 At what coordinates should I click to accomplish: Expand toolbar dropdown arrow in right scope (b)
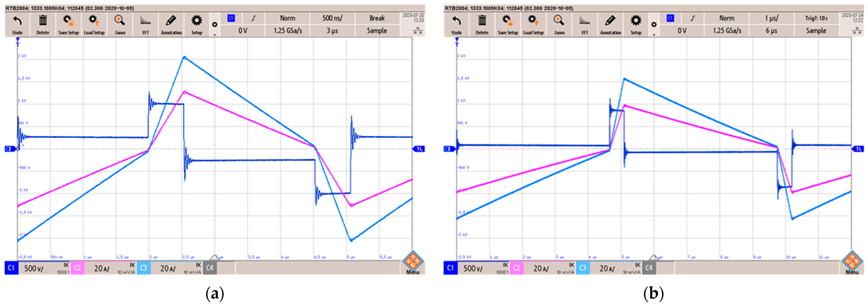point(654,34)
